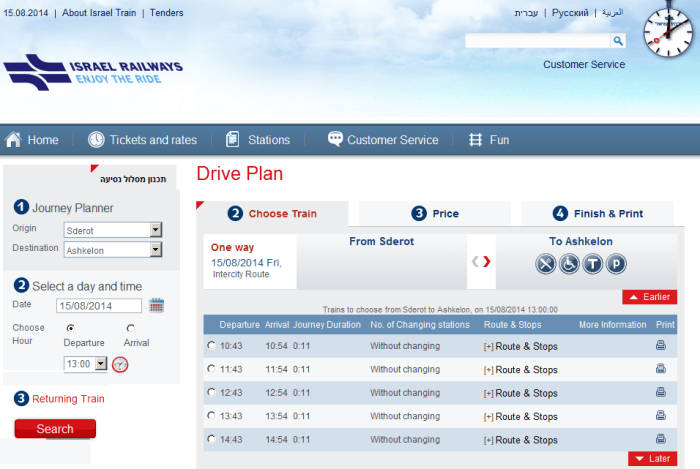Open the Tenders link
The width and height of the screenshot is (700, 469).
point(167,13)
